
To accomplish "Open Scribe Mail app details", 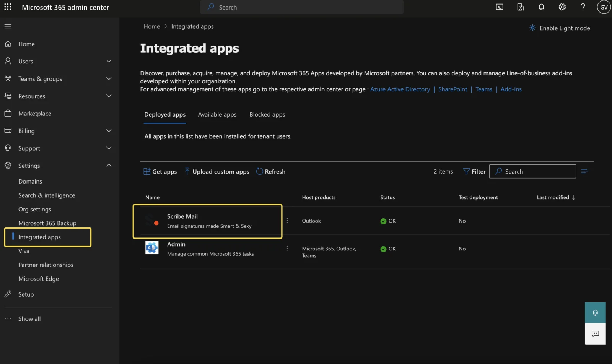I will point(182,216).
